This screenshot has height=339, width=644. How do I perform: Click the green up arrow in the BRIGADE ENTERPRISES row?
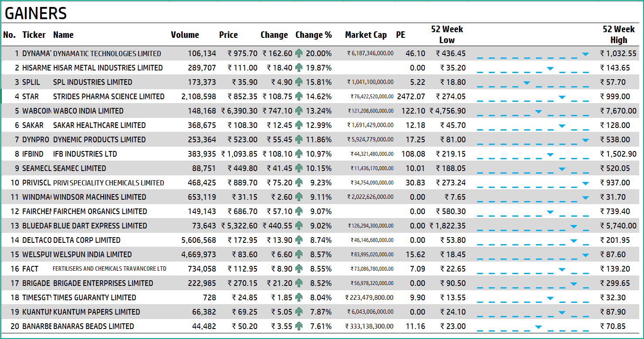(299, 283)
